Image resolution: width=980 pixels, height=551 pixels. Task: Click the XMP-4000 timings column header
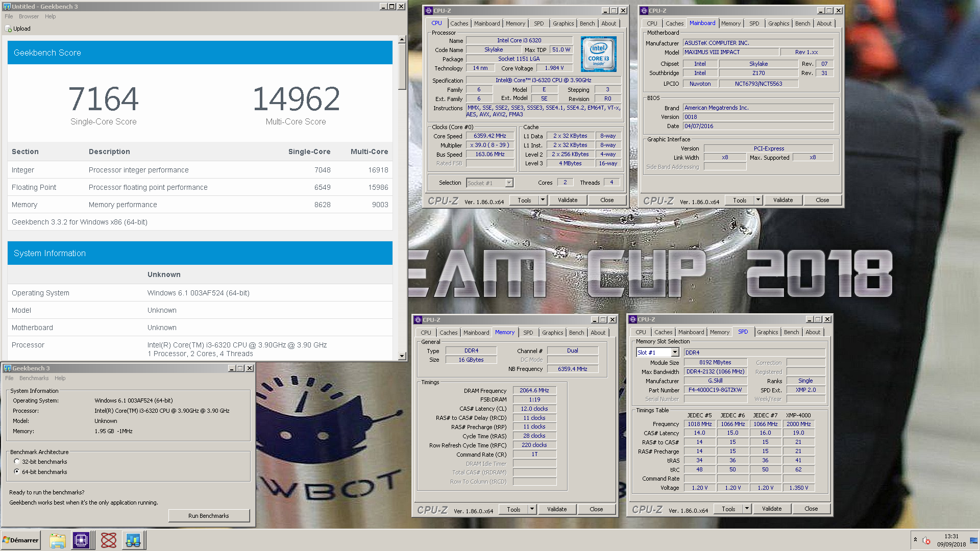(798, 415)
